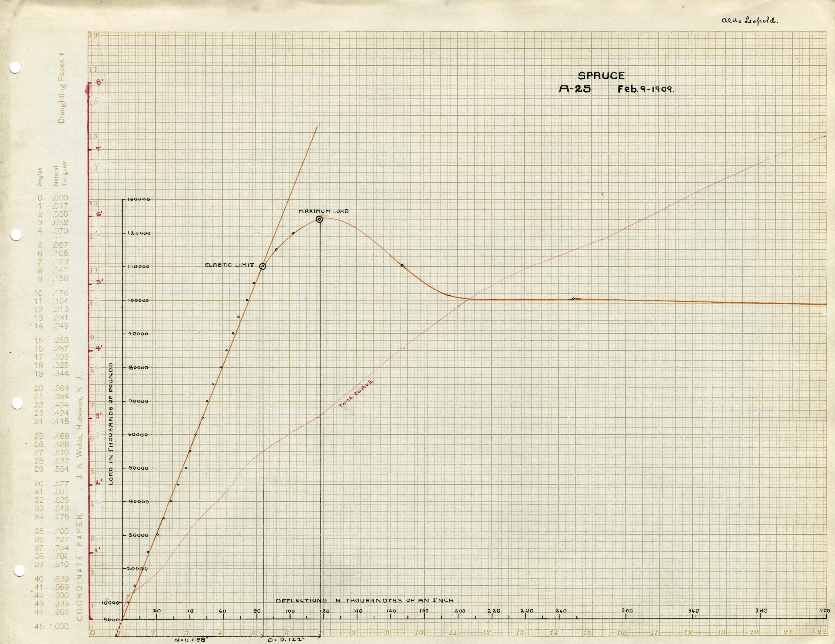Viewport: 835px width, 644px height.
Task: Click the SPRUCE title text
Action: click(x=601, y=75)
